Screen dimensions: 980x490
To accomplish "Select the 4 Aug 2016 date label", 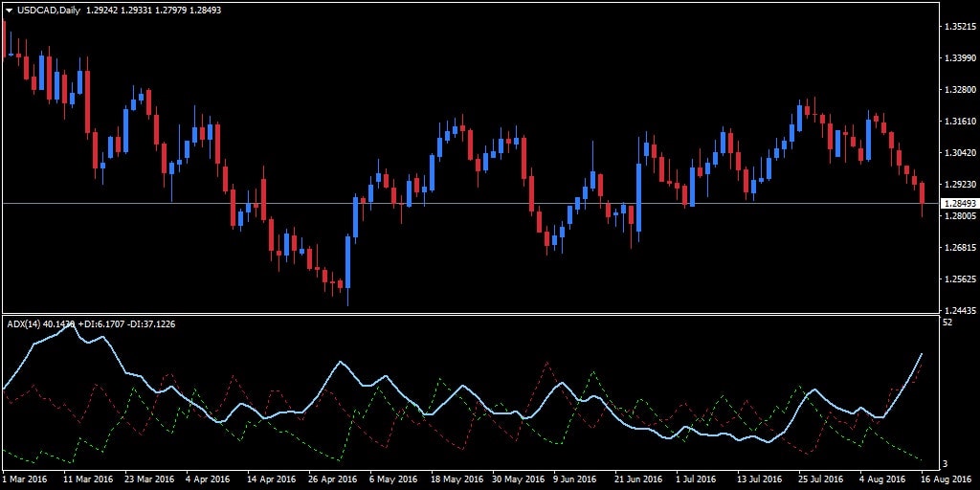I will point(881,479).
